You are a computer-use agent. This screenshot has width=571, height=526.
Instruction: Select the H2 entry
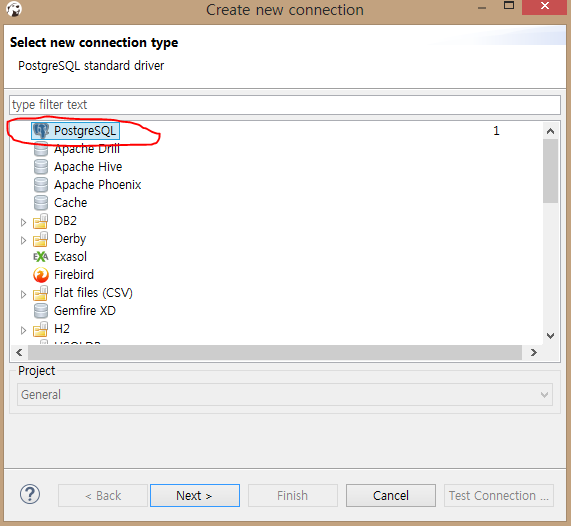(62, 329)
